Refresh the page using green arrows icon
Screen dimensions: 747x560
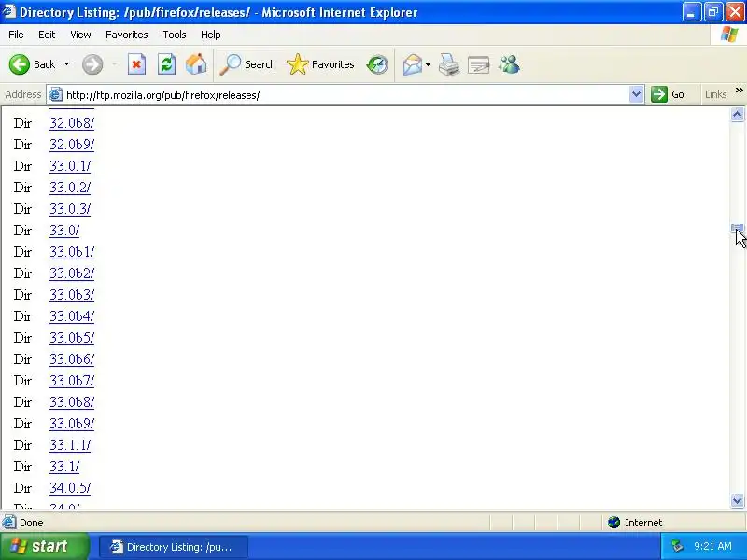(167, 64)
